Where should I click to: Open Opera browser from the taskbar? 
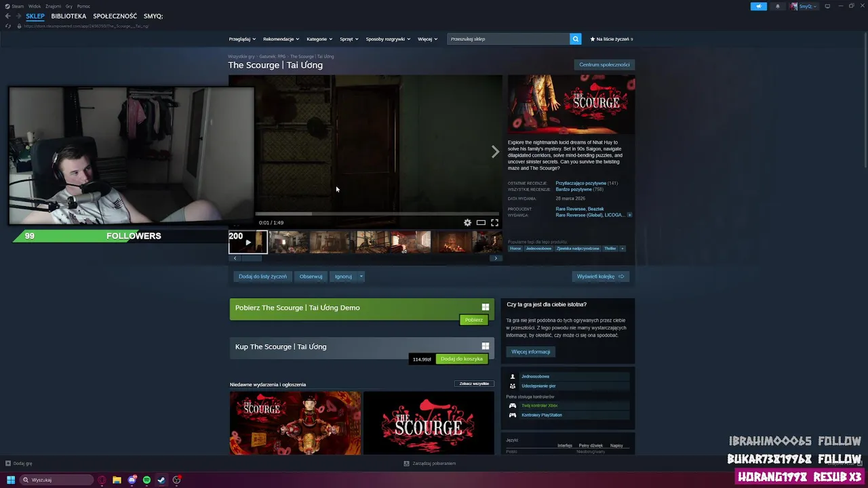pos(102,480)
